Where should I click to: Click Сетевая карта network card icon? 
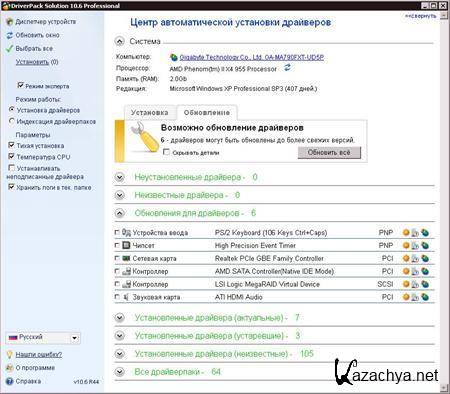(x=126, y=258)
